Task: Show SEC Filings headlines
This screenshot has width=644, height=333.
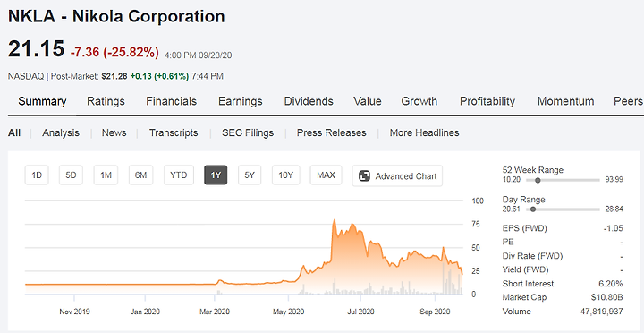Action: click(x=248, y=132)
